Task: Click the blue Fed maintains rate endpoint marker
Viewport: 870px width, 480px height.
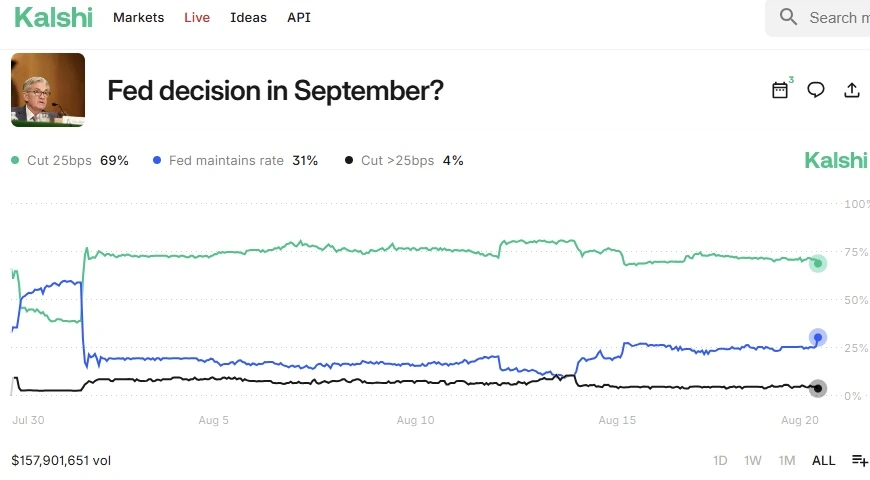Action: [818, 337]
